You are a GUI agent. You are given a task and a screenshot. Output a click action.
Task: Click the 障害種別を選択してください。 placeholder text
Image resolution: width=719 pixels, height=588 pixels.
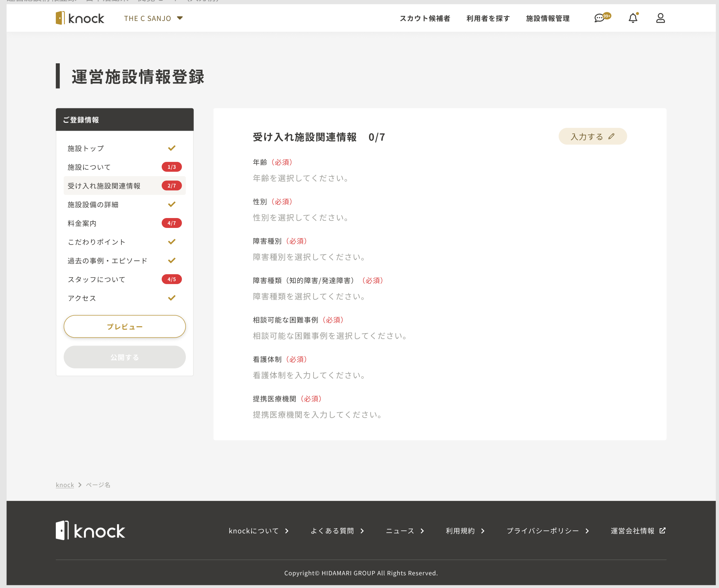click(309, 257)
